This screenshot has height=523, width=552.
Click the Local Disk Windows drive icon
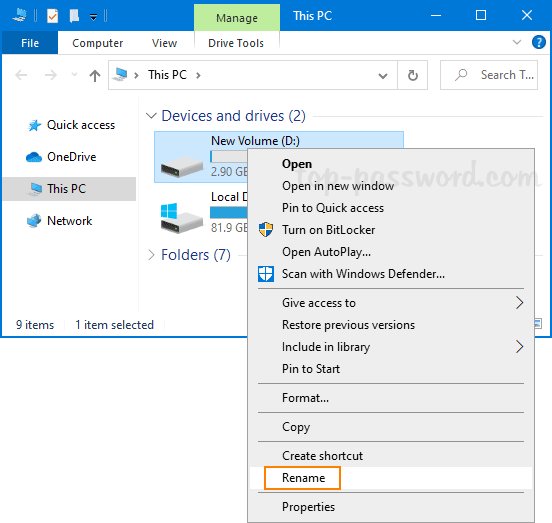[182, 218]
